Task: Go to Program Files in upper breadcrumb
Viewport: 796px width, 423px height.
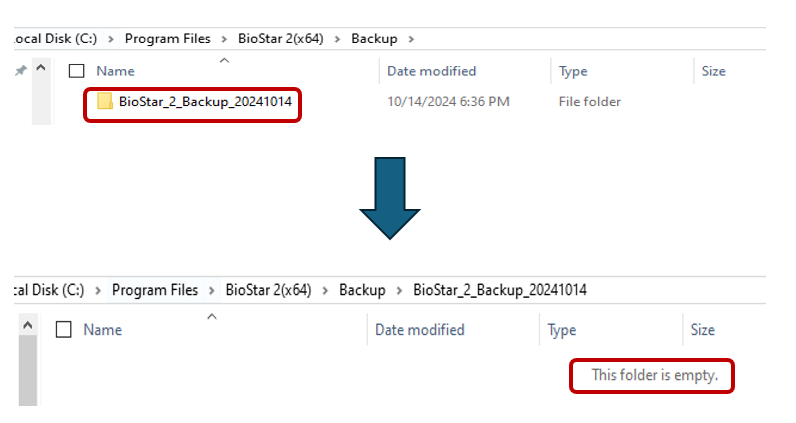Action: click(168, 39)
